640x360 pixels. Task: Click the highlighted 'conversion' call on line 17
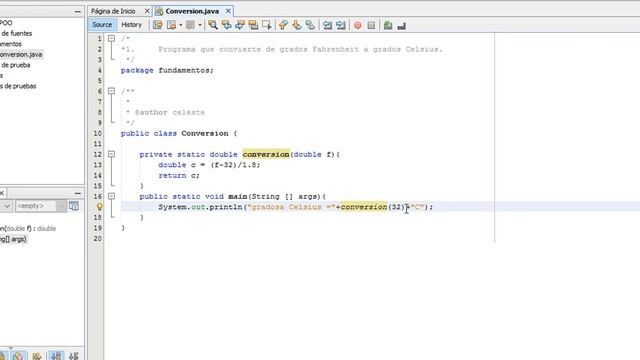[x=364, y=207]
